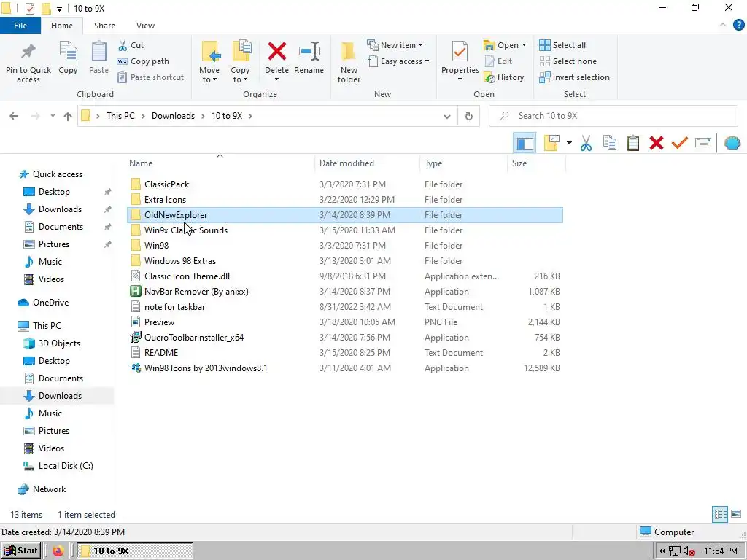Open the Help question mark icon
The image size is (747, 560).
tap(738, 26)
